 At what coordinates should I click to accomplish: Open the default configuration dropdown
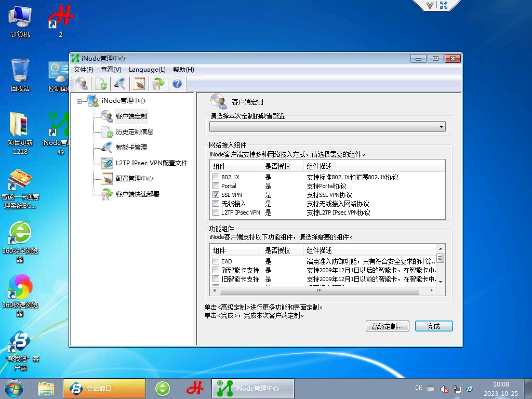pyautogui.click(x=327, y=127)
